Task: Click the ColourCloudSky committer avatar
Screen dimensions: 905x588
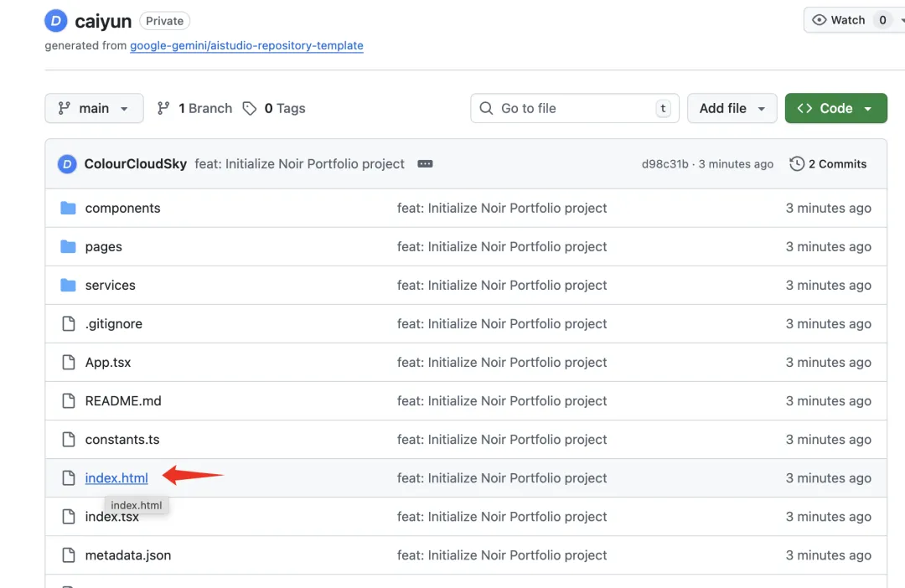Action: pos(67,164)
